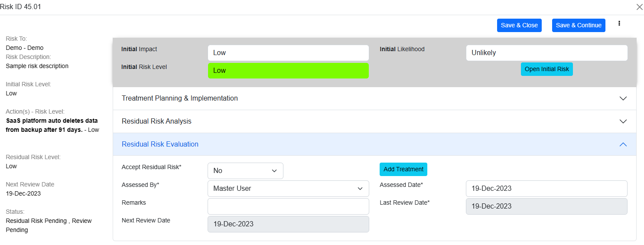Click the Last Review Date field

tap(546, 206)
